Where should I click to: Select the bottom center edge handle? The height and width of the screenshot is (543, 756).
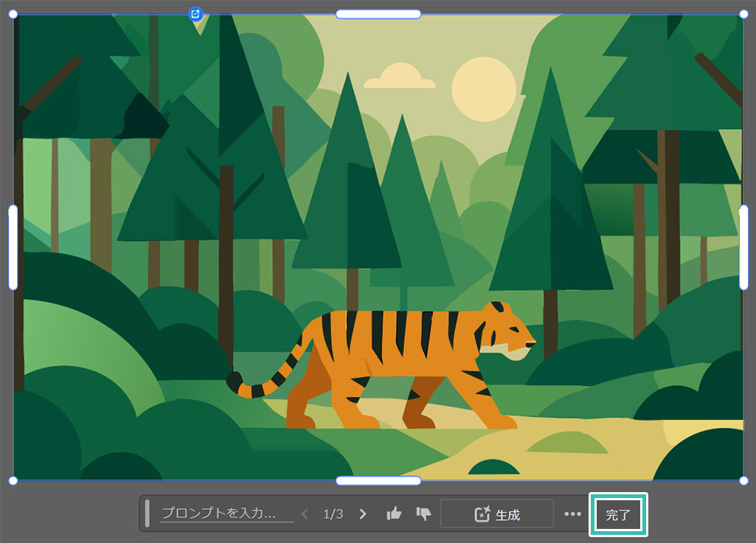pos(378,481)
